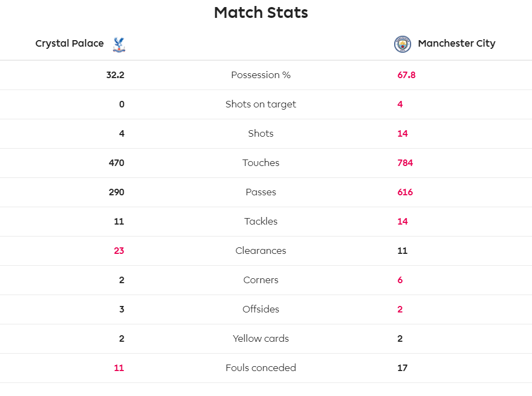
Task: Click Crystal Palace's 32.2 possession value
Action: pyautogui.click(x=116, y=75)
